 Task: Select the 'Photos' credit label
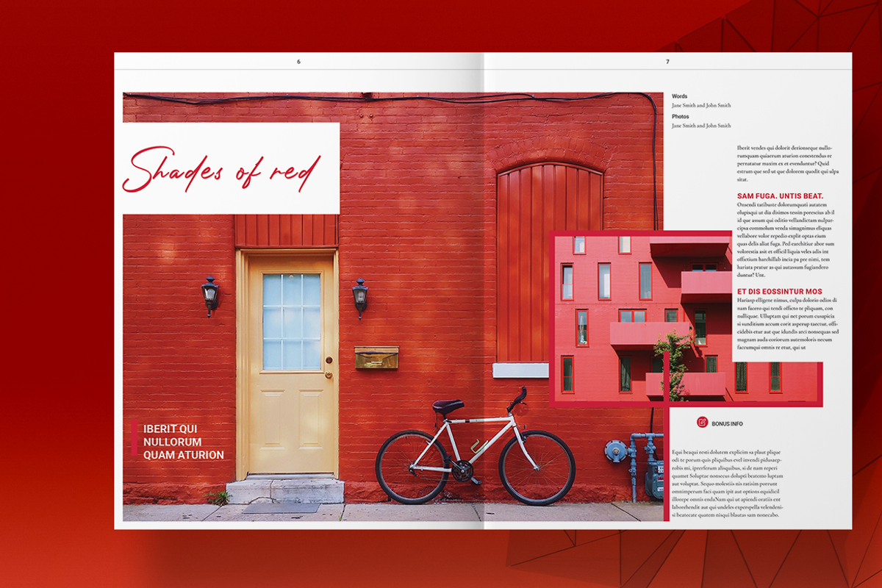tap(681, 116)
